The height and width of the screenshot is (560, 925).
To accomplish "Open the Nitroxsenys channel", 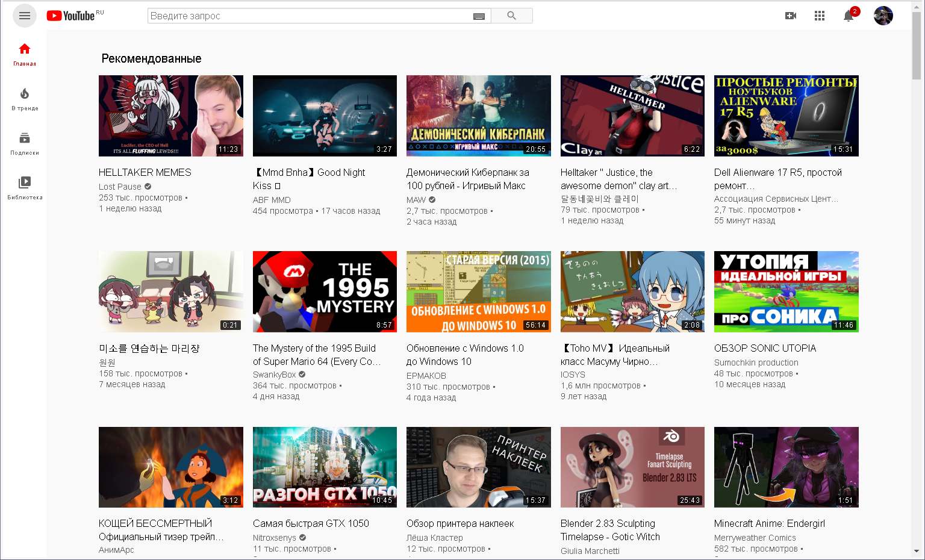I will click(275, 538).
